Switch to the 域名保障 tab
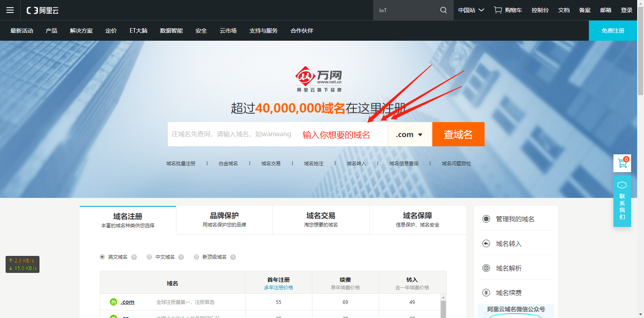644x318 pixels. (418, 220)
